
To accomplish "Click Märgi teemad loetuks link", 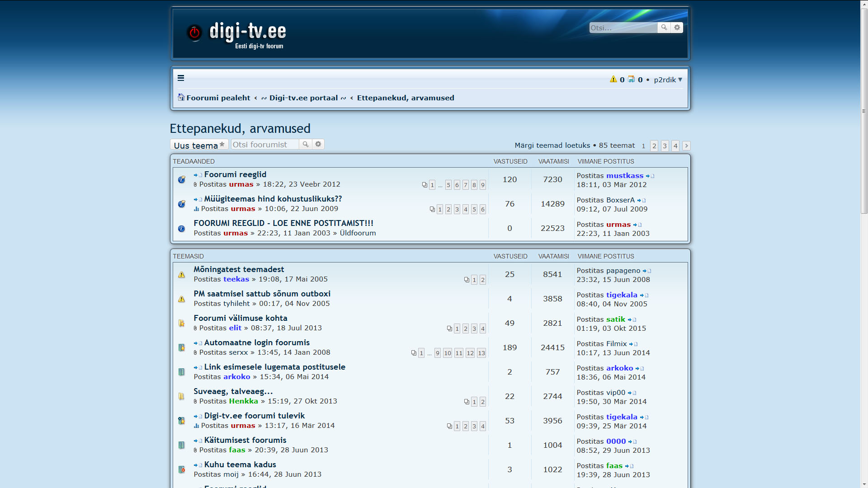I will point(552,145).
